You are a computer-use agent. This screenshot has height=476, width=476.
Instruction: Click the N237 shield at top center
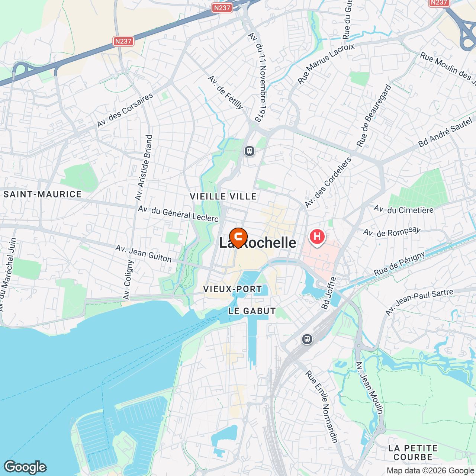pyautogui.click(x=222, y=8)
